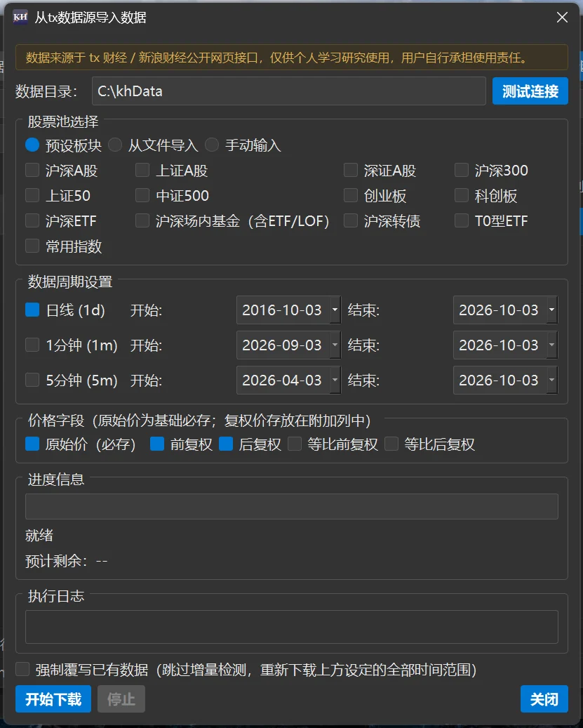The image size is (583, 728).
Task: Uncheck the 前复权 price field checkbox
Action: click(x=157, y=444)
